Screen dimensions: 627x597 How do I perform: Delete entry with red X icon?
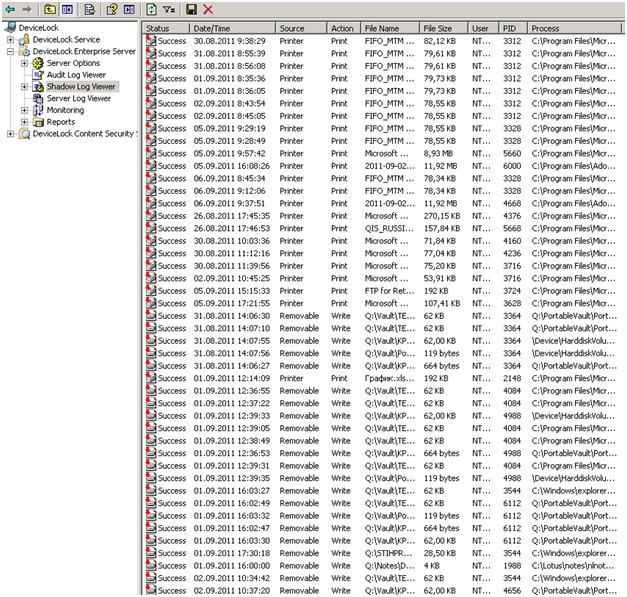(208, 9)
